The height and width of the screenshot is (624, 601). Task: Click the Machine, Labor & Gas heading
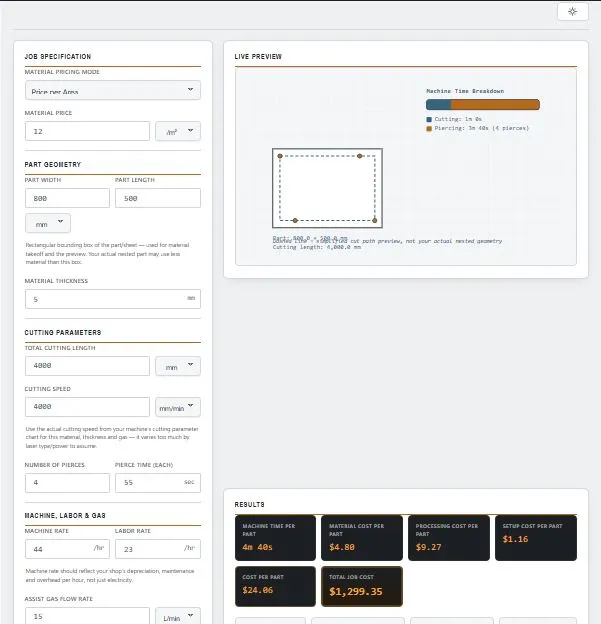tap(65, 515)
